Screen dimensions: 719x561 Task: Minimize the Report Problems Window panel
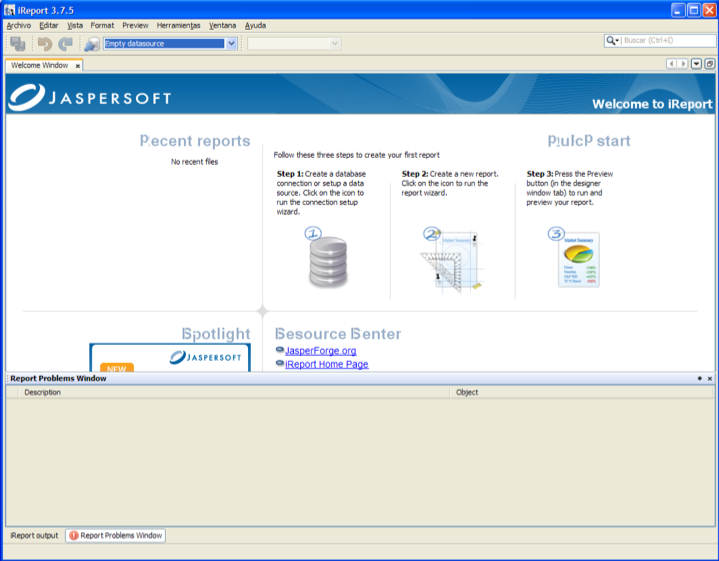(700, 378)
